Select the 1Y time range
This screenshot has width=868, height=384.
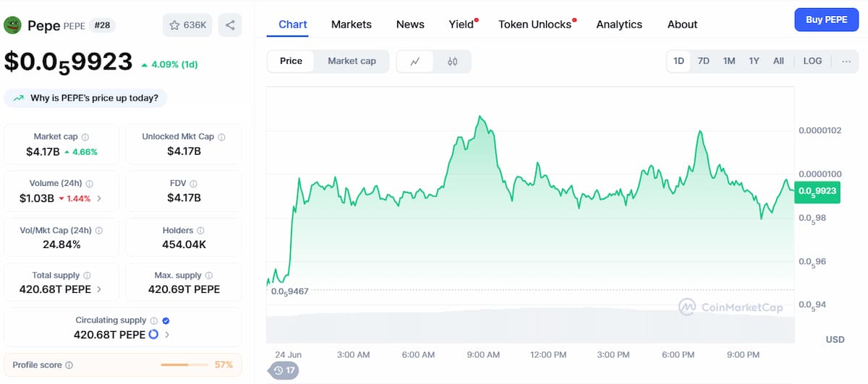click(x=754, y=61)
